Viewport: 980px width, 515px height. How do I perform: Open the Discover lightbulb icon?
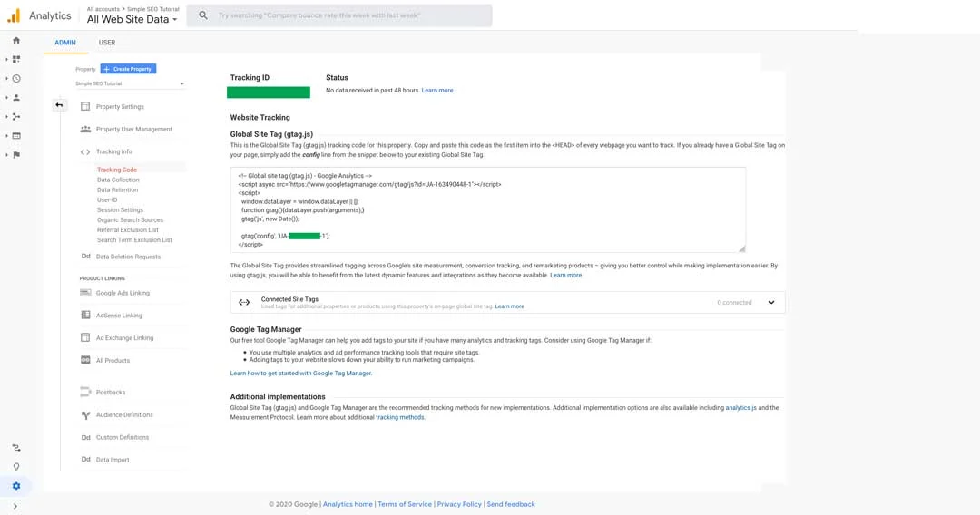[16, 467]
